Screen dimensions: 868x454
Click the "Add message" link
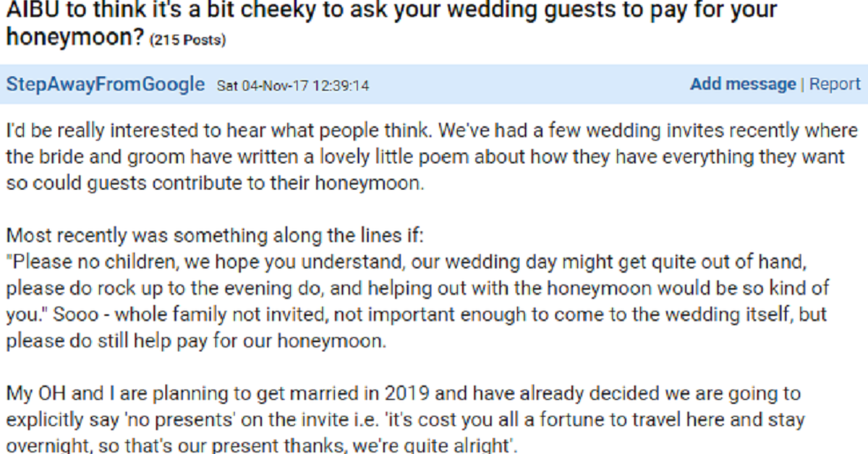coord(743,85)
